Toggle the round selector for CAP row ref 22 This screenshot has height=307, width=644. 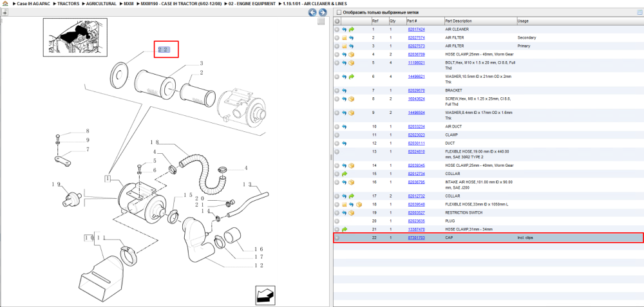(337, 237)
